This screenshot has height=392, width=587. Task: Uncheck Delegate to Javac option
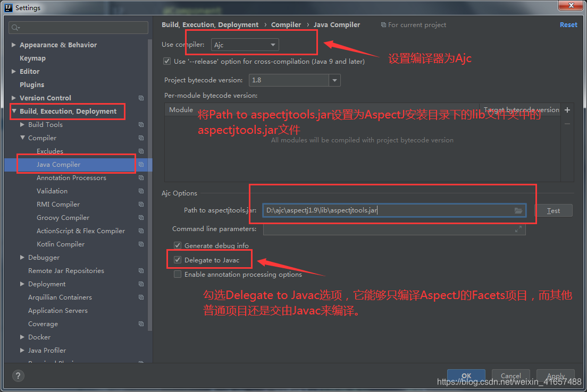pyautogui.click(x=178, y=260)
